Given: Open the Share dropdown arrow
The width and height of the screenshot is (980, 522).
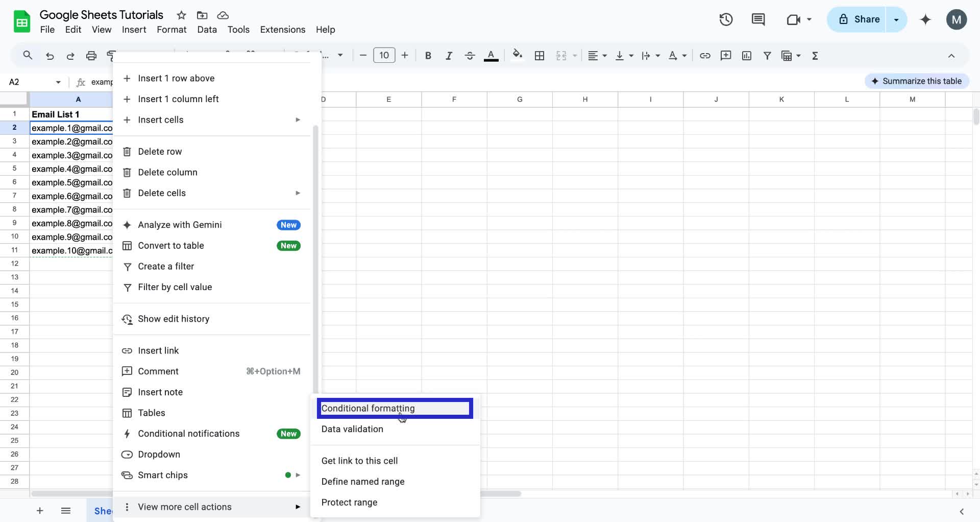Looking at the screenshot, I should point(896,19).
